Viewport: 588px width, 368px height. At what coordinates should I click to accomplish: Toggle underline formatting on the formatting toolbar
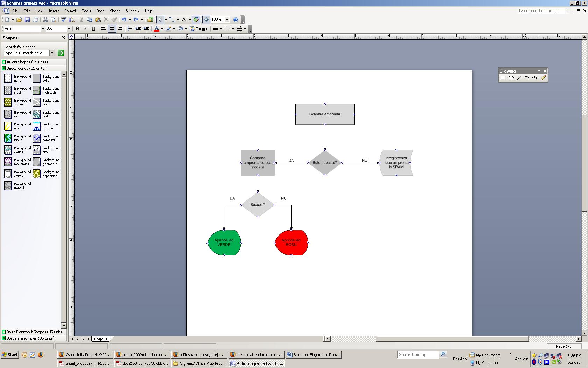[x=94, y=29]
